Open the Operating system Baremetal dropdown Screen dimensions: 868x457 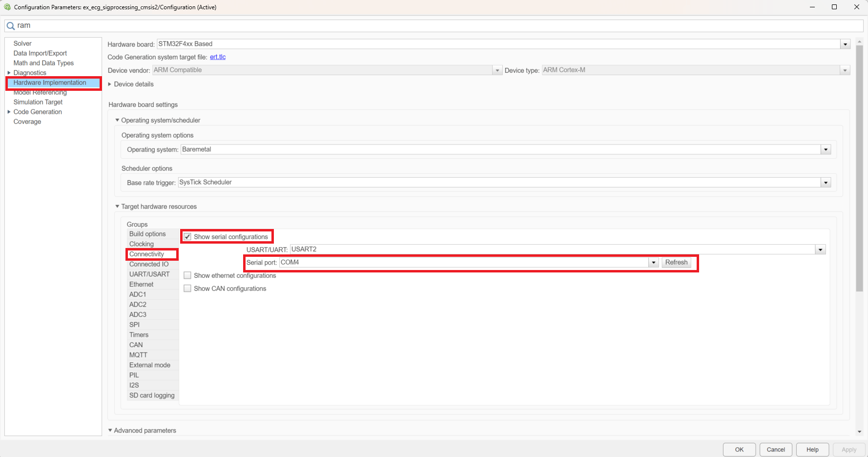pos(826,150)
